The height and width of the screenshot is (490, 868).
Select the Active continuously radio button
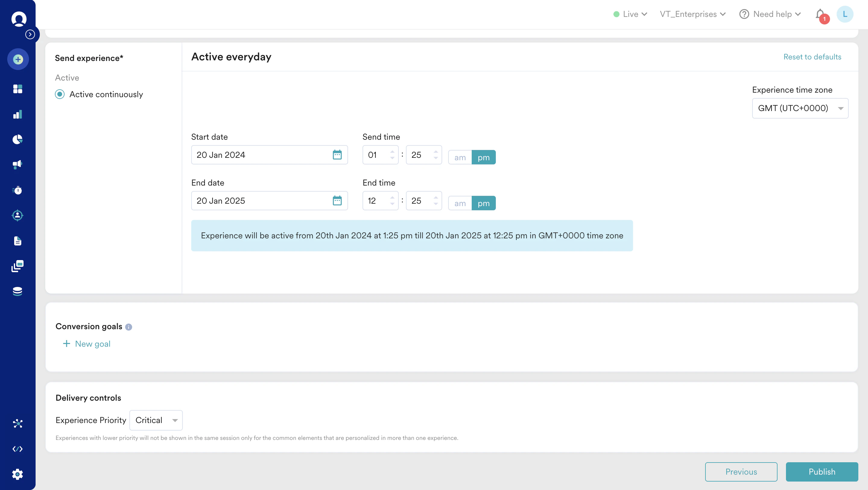click(x=60, y=94)
